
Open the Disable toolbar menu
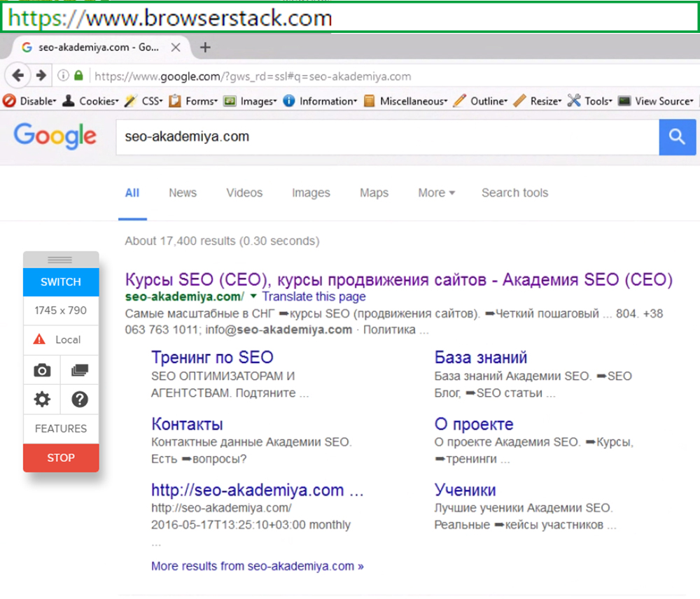click(29, 101)
